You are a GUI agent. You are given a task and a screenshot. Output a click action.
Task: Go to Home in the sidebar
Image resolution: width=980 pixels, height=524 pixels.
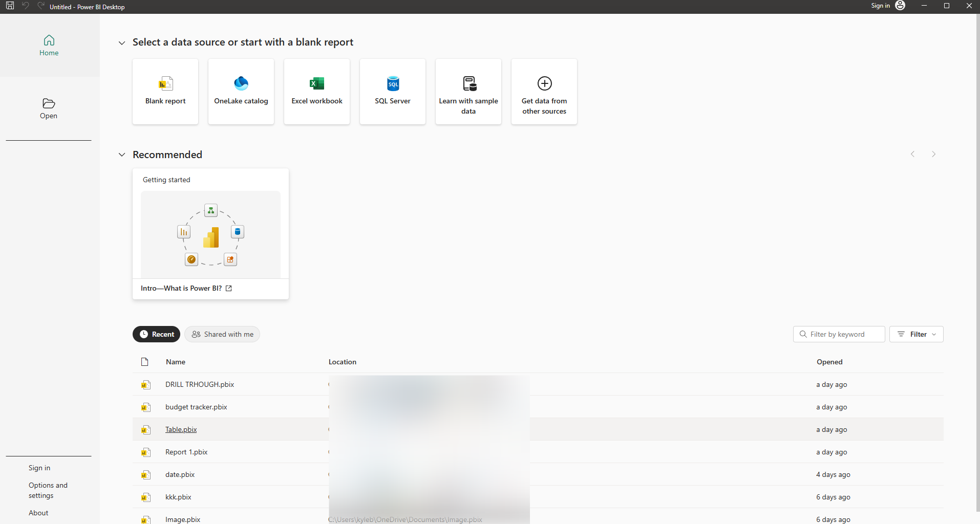49,46
